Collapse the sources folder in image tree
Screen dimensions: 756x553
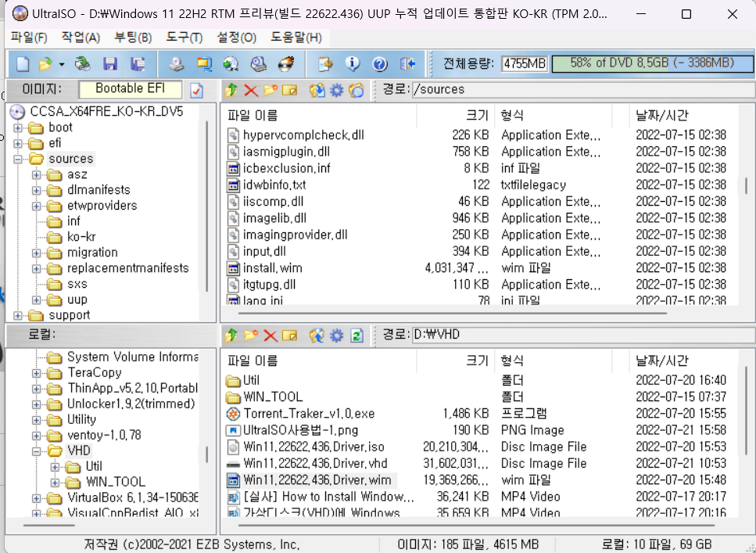tap(18, 159)
